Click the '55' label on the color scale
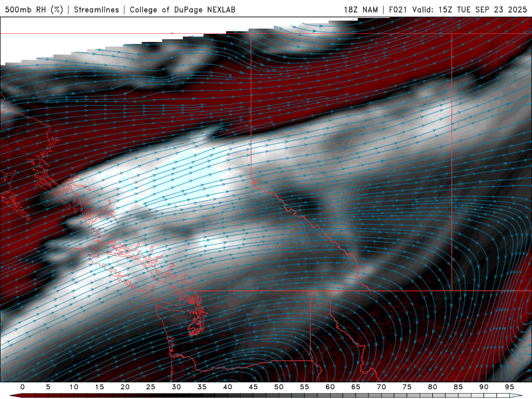532x399 pixels. click(305, 387)
